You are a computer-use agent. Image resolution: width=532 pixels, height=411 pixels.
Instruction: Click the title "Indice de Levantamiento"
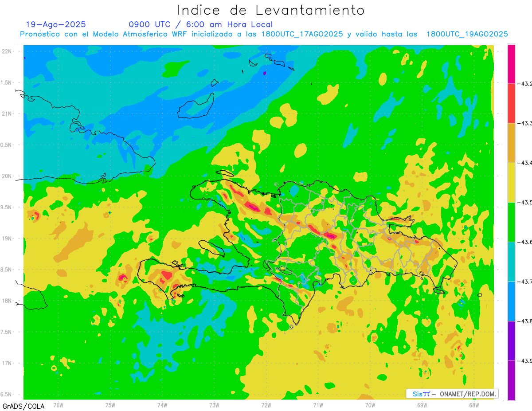(271, 10)
